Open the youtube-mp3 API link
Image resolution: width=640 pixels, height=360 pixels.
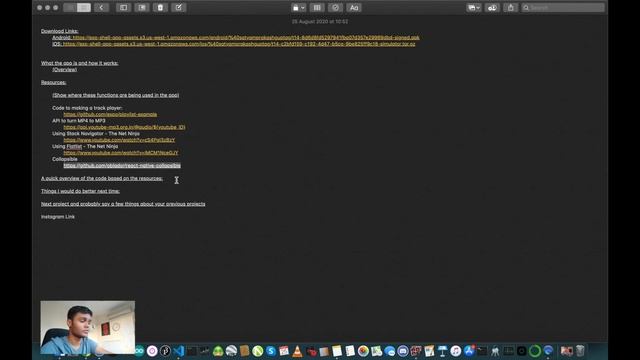124,127
